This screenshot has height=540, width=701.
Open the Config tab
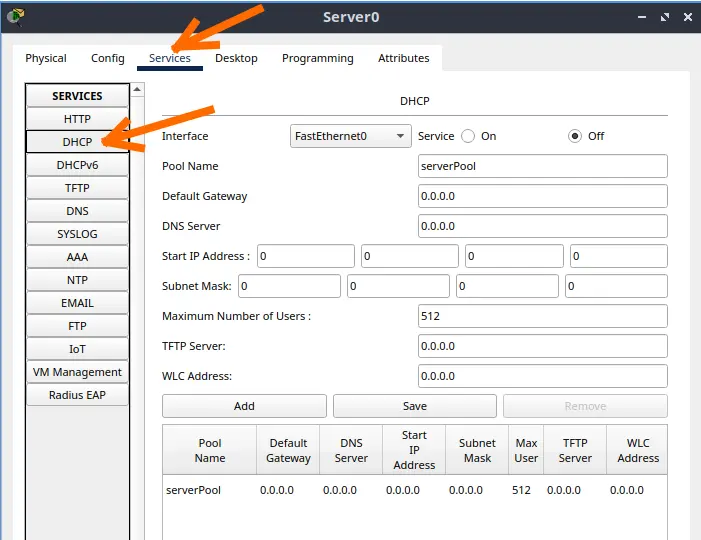point(108,58)
